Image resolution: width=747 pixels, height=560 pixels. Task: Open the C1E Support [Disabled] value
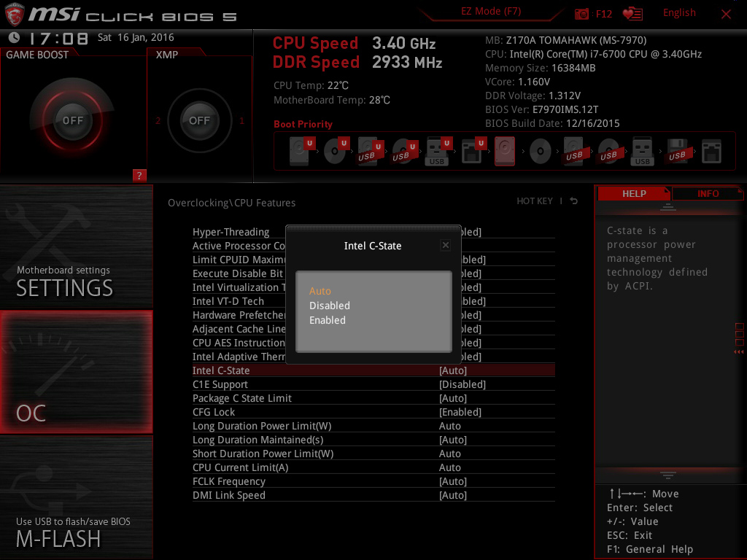tap(462, 384)
